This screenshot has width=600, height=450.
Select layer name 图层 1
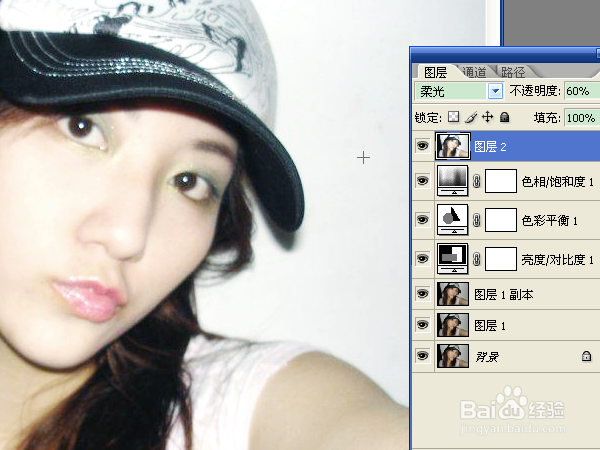point(490,325)
